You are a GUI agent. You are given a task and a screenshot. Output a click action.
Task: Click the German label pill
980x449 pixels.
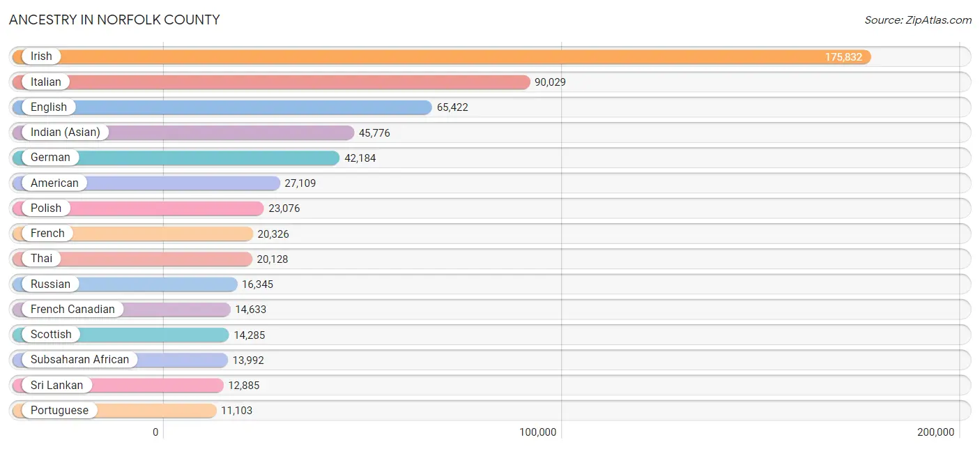pyautogui.click(x=50, y=158)
